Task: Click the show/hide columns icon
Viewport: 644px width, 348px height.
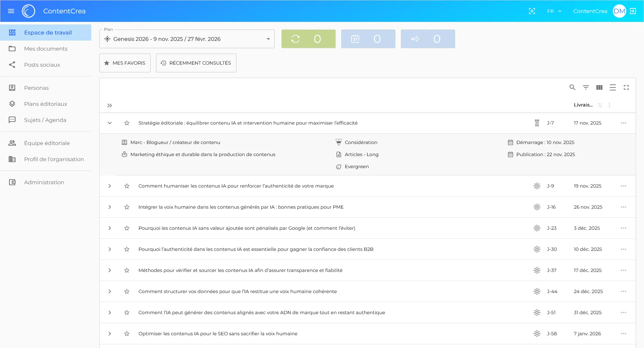Action: (599, 87)
